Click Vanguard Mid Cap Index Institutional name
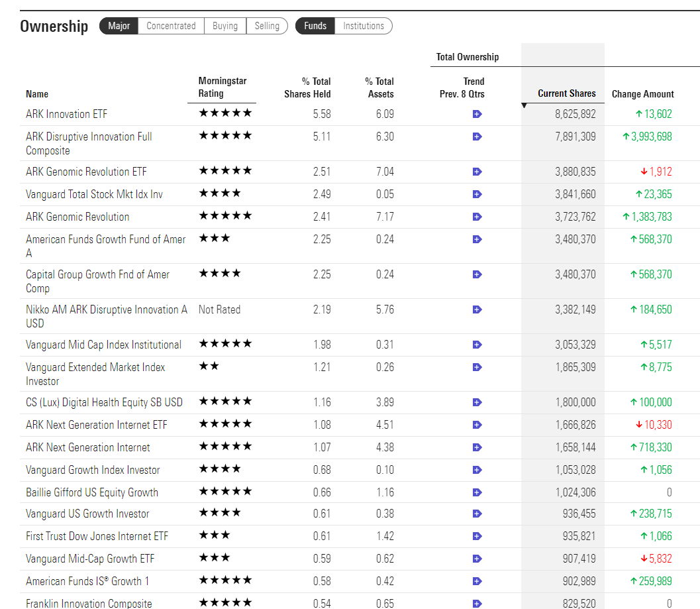700x609 pixels. click(x=103, y=345)
